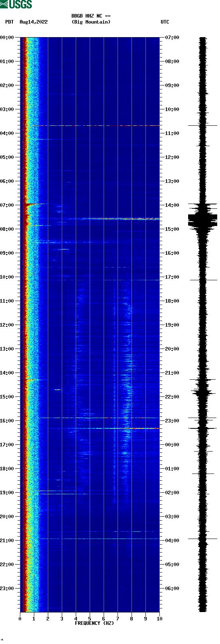Click the 06:00 UTC right axis label

pyautogui.click(x=172, y=589)
